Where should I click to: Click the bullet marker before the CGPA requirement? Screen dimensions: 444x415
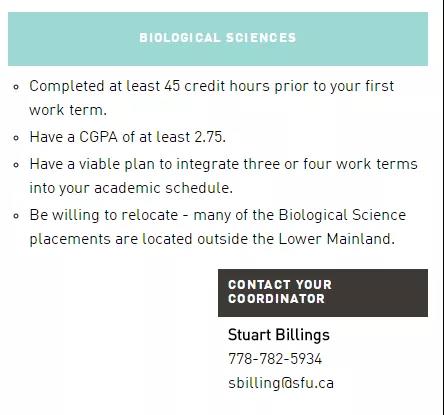pos(16,138)
